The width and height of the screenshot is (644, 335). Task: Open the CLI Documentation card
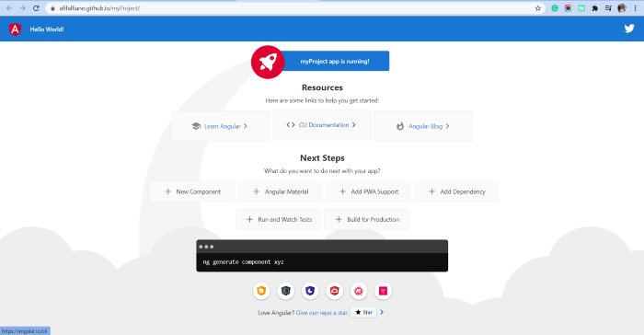(x=322, y=125)
